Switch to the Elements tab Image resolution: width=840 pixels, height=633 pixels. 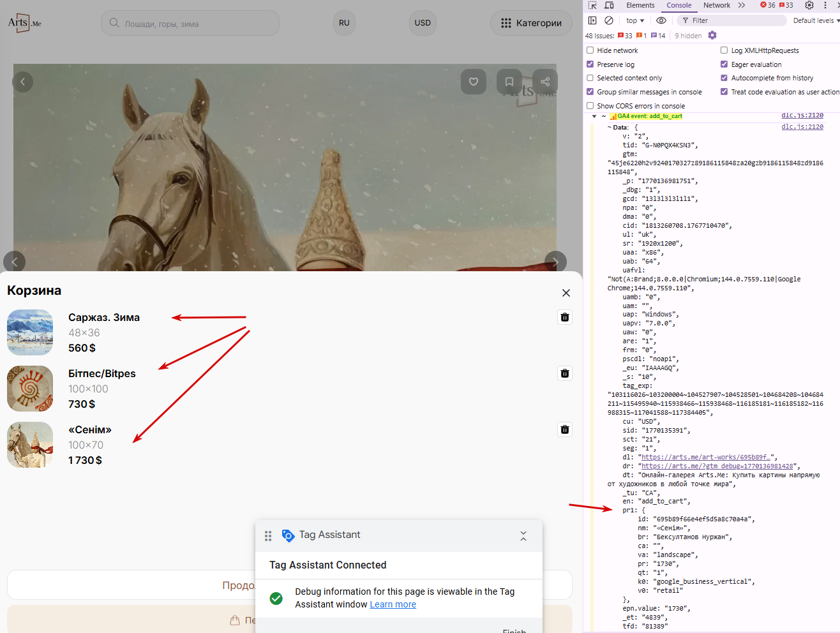pos(640,5)
